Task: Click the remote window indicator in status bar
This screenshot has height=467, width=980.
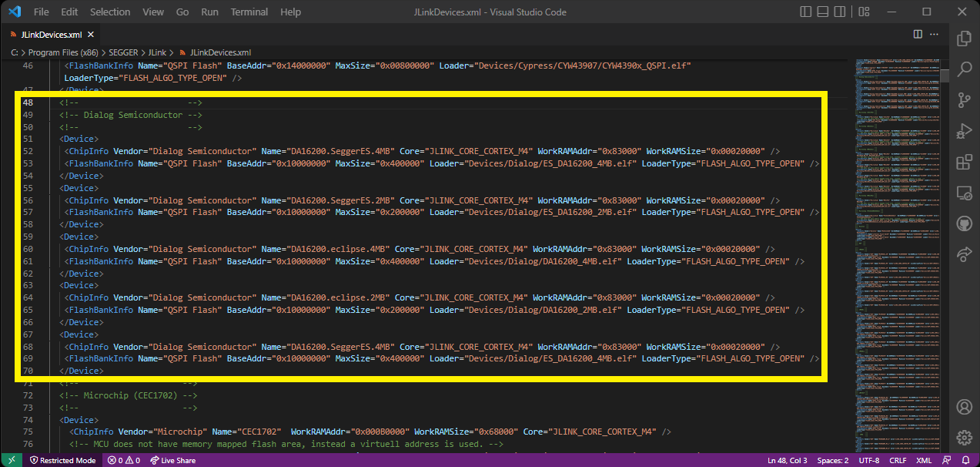Action: coord(12,460)
